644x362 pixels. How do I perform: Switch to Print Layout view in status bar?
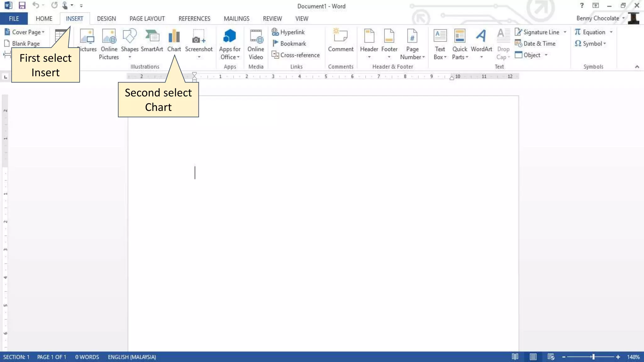533,357
